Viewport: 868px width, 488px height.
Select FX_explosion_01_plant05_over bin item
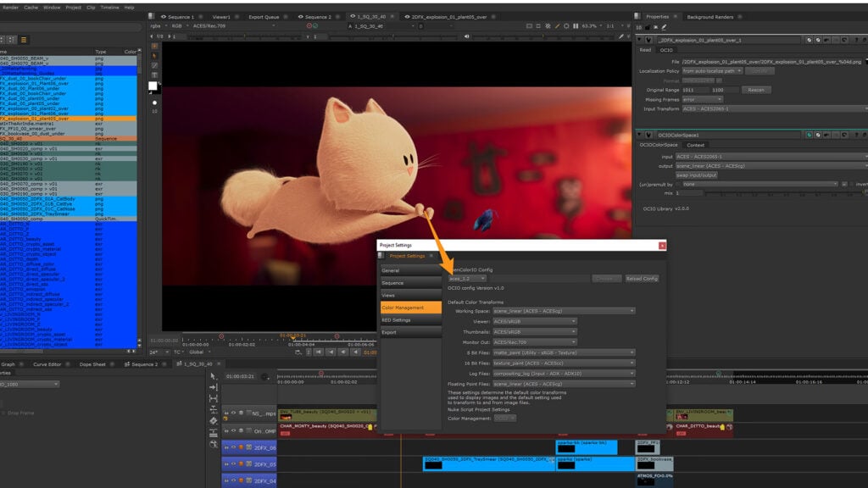68,119
